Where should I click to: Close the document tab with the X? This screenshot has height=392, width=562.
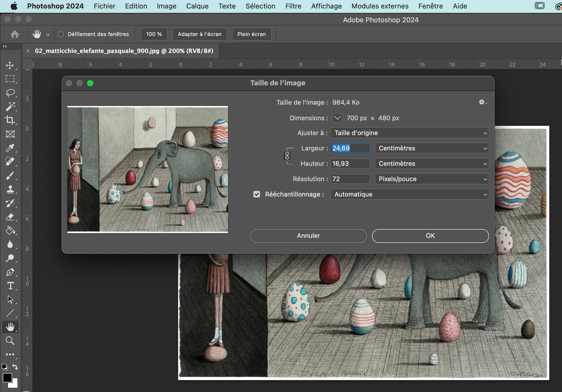(28, 51)
